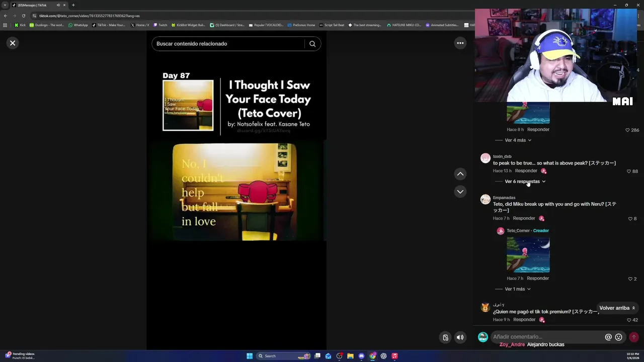This screenshot has width=644, height=362.
Task: Open Discord from taskbar
Action: [361, 356]
